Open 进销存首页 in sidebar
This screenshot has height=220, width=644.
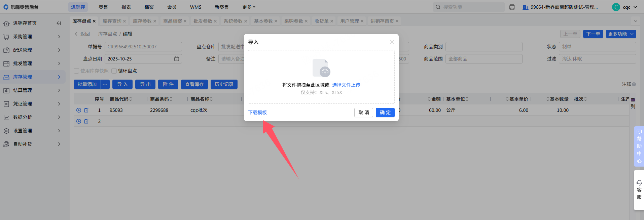25,23
